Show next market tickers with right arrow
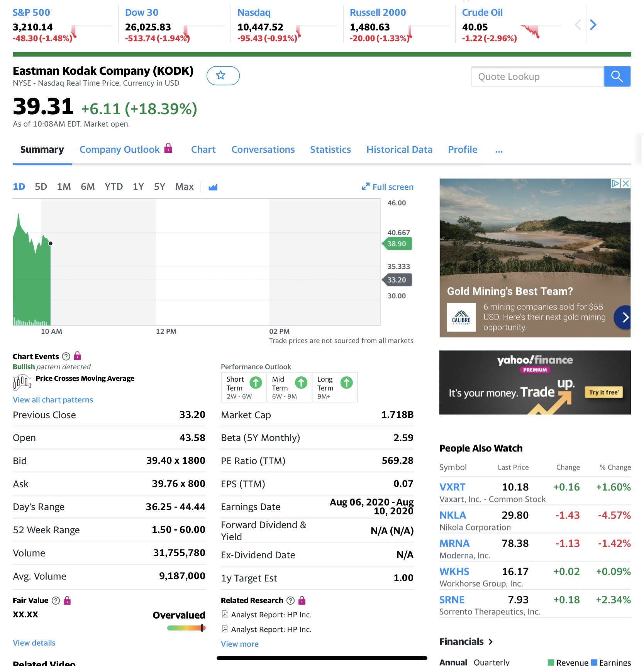The width and height of the screenshot is (644, 666). (x=593, y=25)
